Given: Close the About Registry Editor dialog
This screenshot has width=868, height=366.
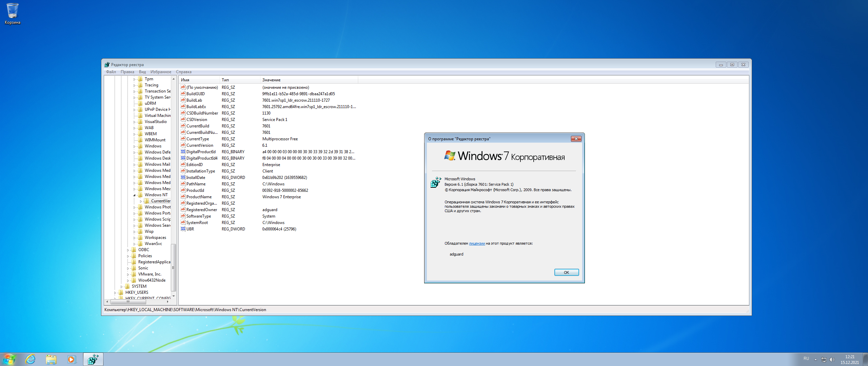Looking at the screenshot, I should click(x=576, y=139).
